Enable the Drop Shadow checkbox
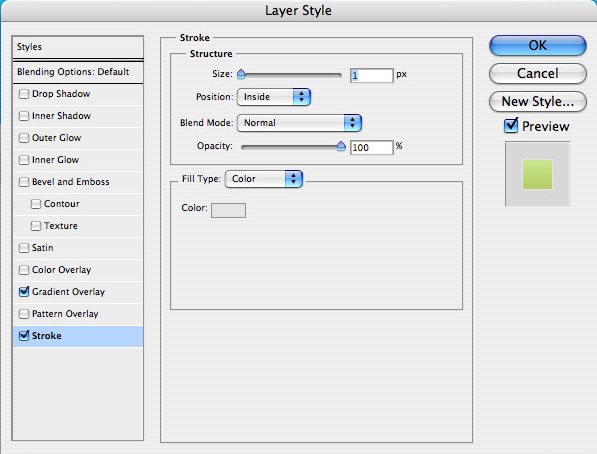The image size is (597, 454). coord(24,94)
